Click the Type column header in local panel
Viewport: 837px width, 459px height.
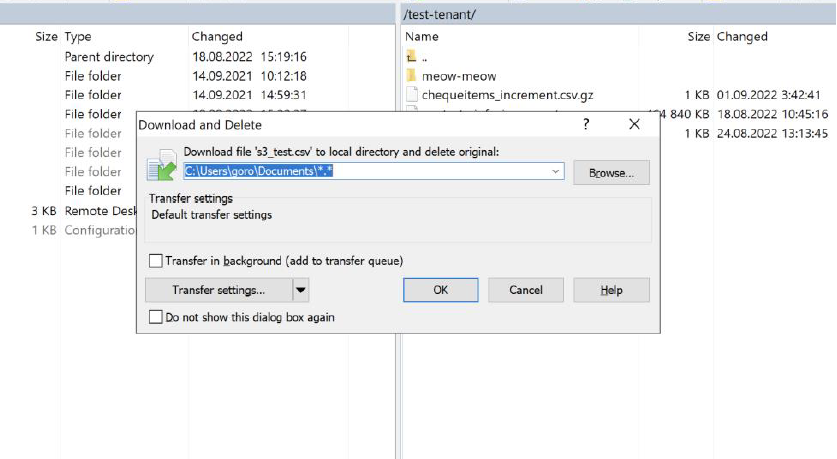pyautogui.click(x=78, y=37)
